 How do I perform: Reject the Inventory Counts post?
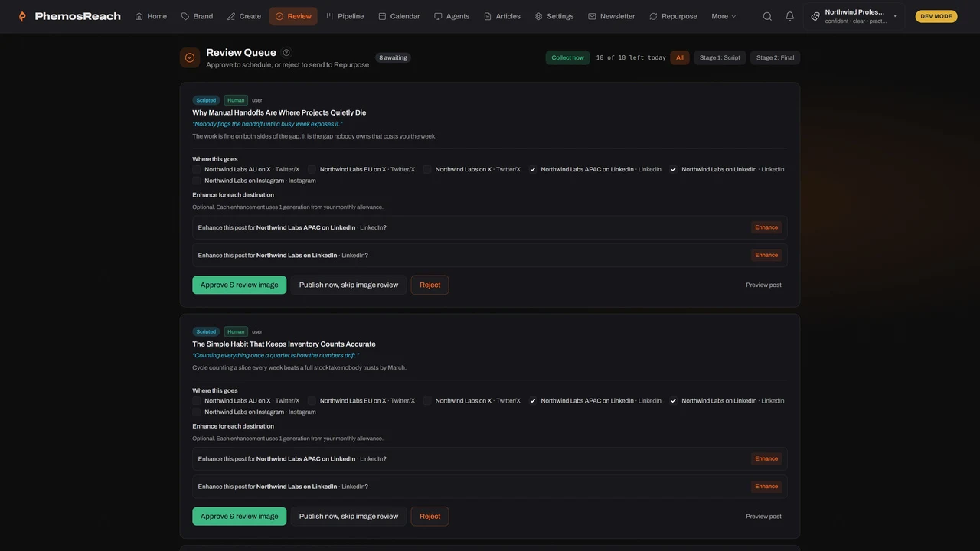click(430, 516)
